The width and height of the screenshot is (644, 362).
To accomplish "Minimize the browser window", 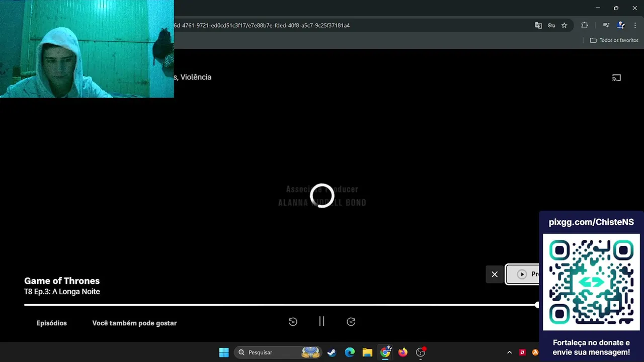I will pyautogui.click(x=597, y=8).
